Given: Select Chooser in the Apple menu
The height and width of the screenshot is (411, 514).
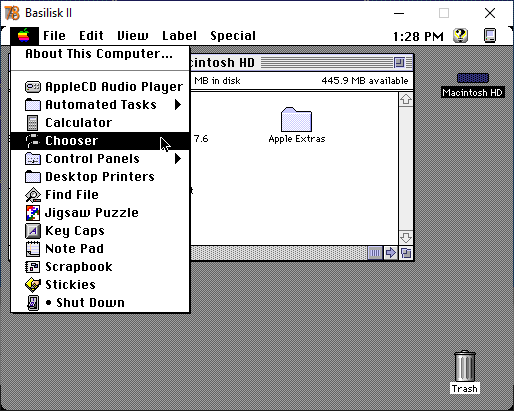Looking at the screenshot, I should [100, 141].
